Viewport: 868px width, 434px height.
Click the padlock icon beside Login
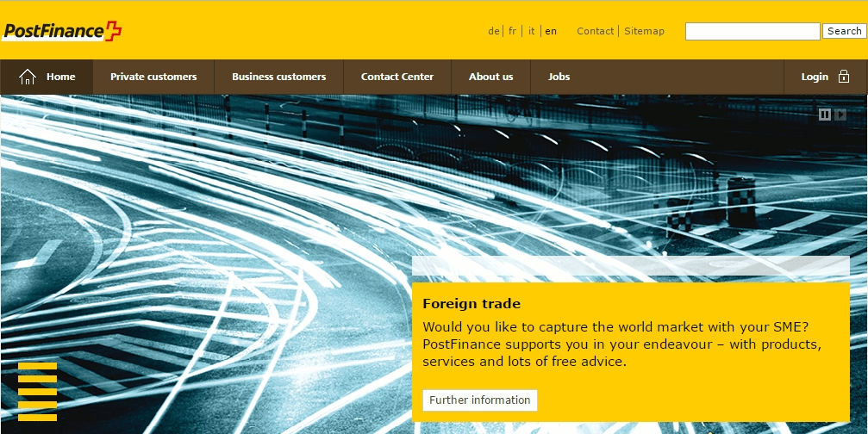pyautogui.click(x=844, y=77)
